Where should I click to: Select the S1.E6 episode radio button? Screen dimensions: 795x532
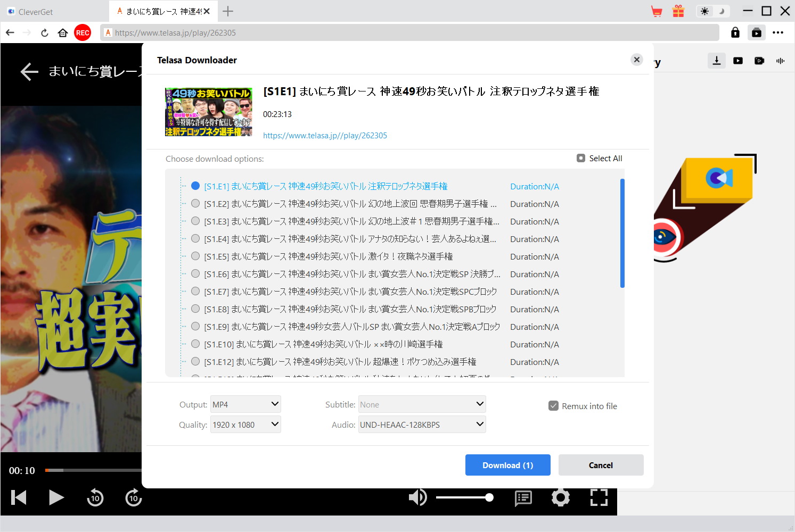pos(195,273)
